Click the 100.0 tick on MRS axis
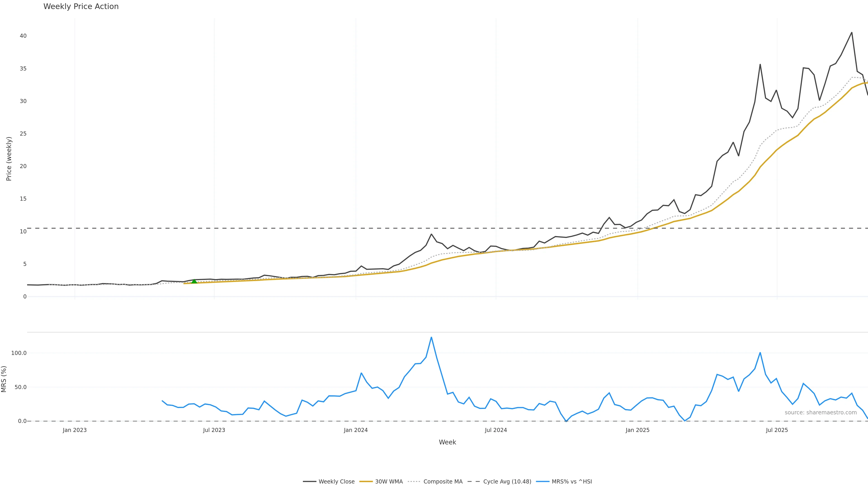Screen dimensions: 868x488 click(x=19, y=353)
